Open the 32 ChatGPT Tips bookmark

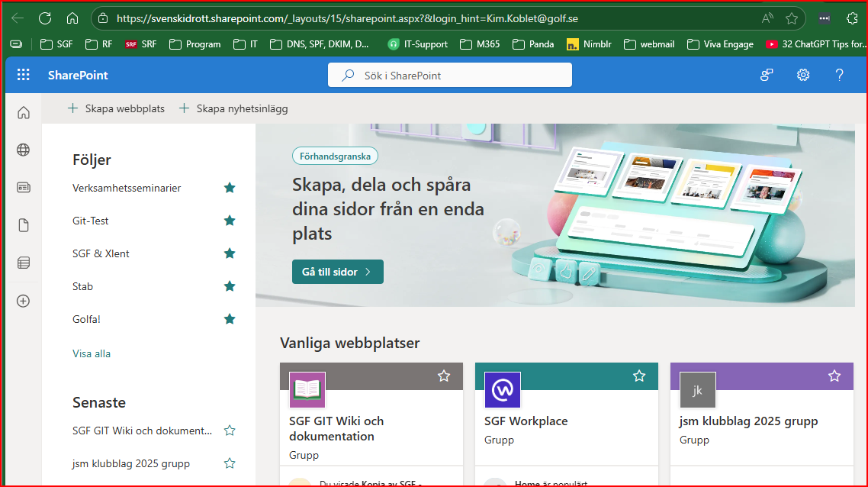coord(817,44)
